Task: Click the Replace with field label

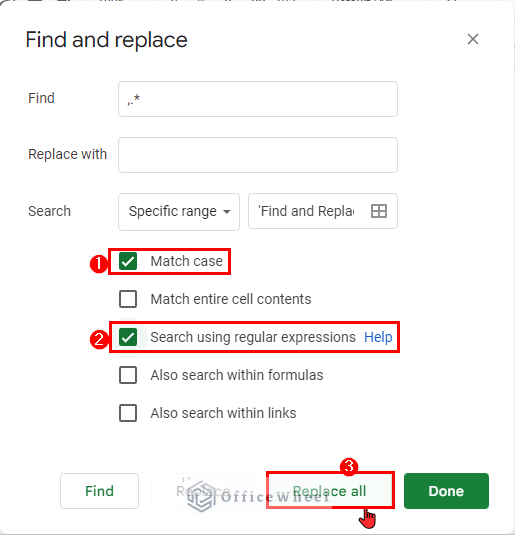Action: [68, 154]
